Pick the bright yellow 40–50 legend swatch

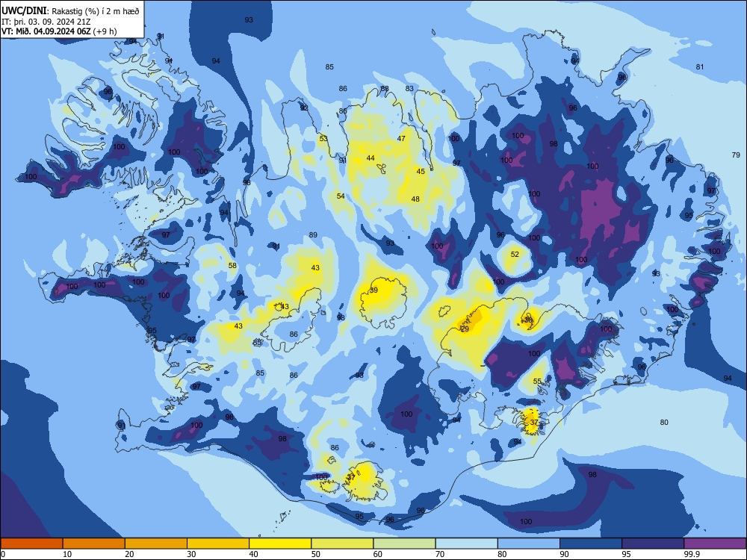pos(280,544)
